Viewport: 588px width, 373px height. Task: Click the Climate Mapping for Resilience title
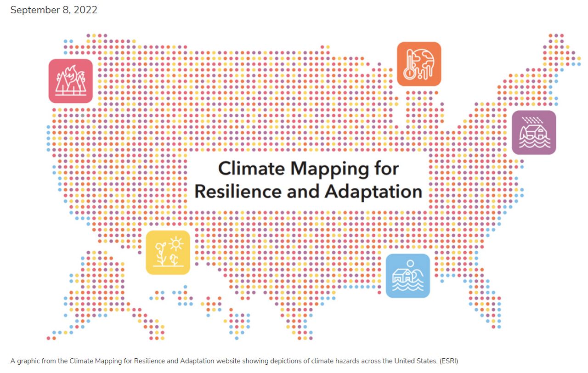tap(309, 180)
